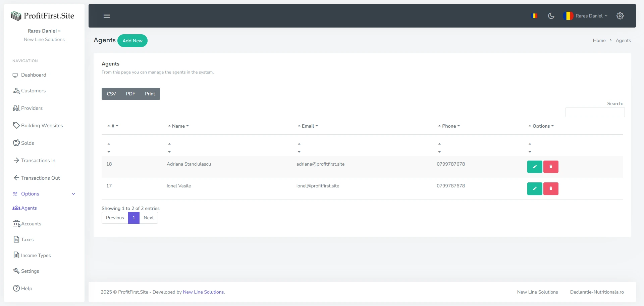The image size is (644, 306).
Task: Click the Building Websites icon
Action: (16, 125)
